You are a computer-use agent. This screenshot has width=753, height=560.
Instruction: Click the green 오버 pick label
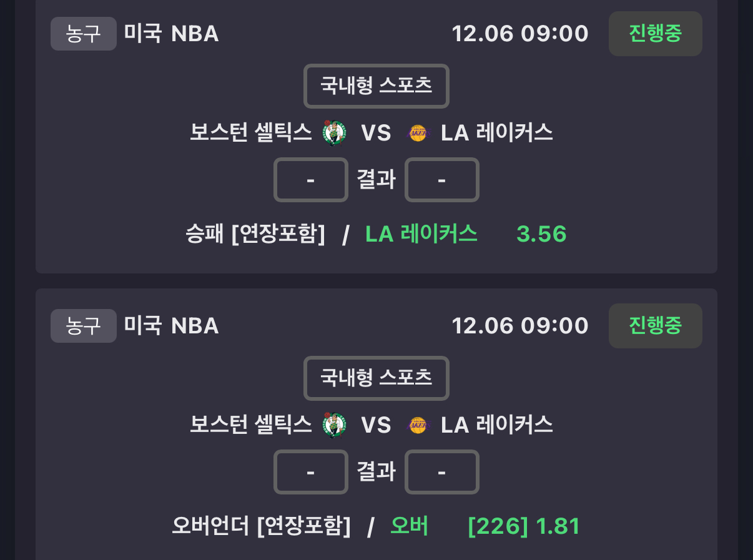pos(409,526)
